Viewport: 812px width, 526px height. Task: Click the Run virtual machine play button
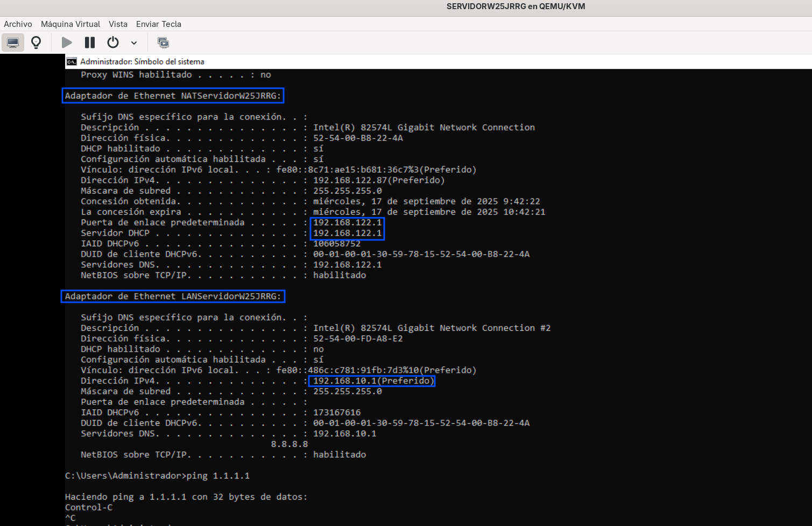click(x=67, y=42)
